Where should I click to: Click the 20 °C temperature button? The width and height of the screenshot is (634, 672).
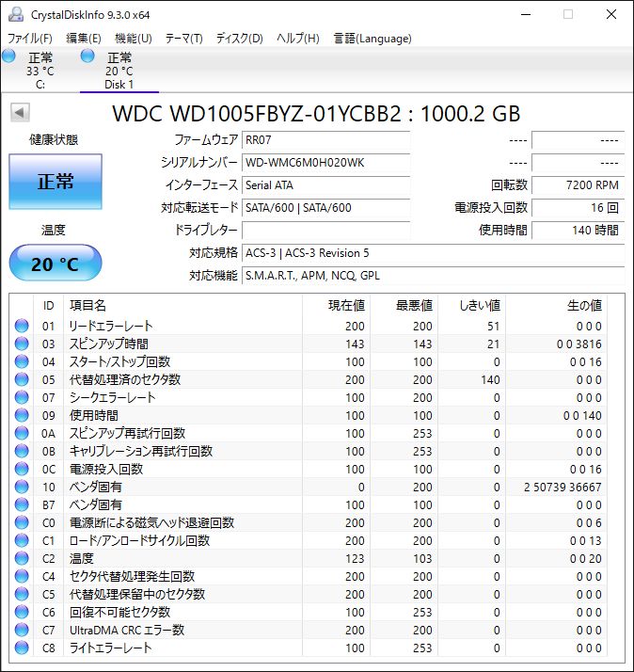(x=55, y=264)
